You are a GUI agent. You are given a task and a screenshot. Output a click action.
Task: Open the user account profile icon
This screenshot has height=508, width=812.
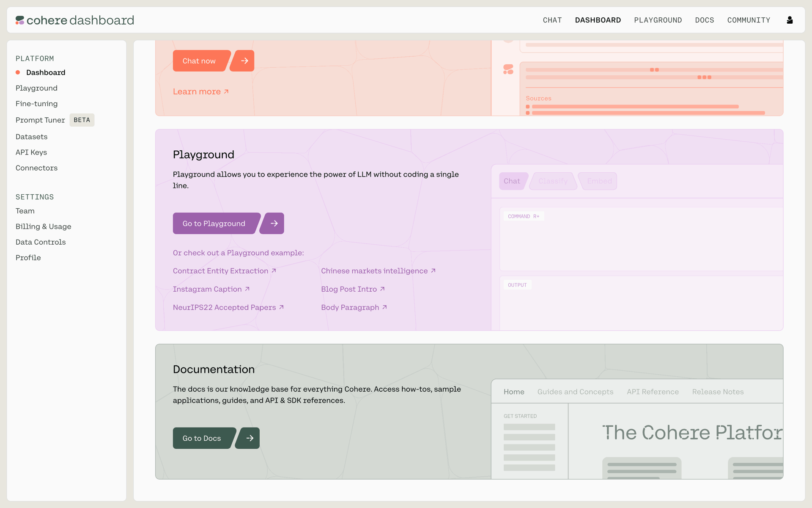point(790,20)
